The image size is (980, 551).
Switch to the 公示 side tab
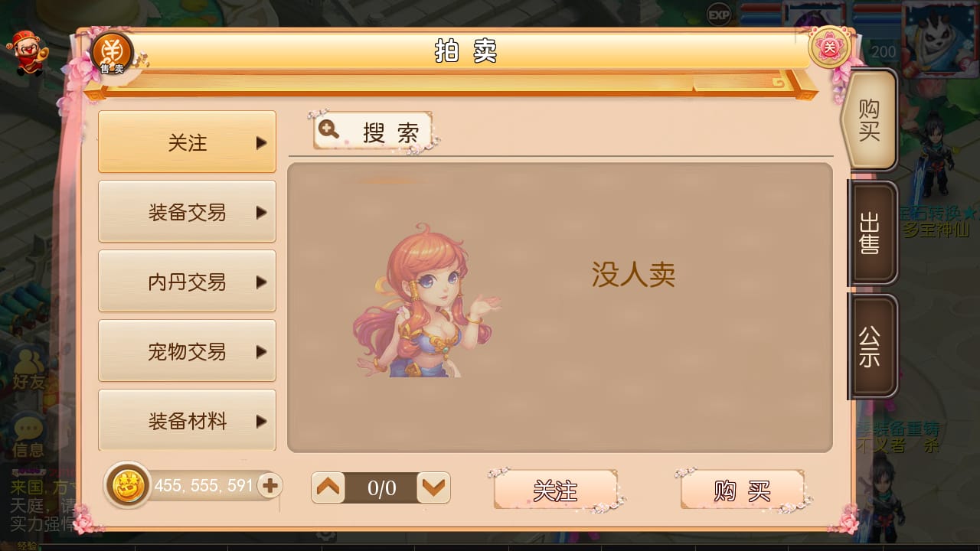click(x=871, y=347)
